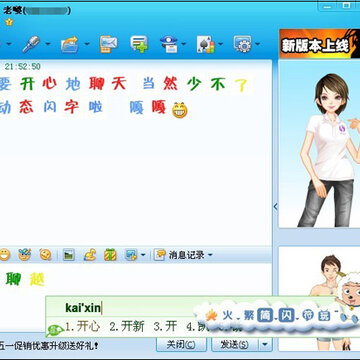Click the grinning emoji in the chat message
The height and width of the screenshot is (360, 360).
click(180, 110)
